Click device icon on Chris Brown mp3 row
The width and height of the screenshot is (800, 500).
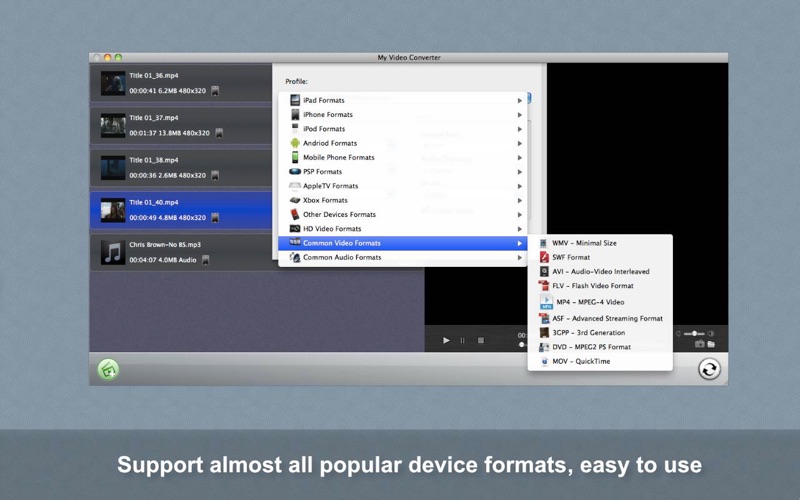(x=206, y=260)
